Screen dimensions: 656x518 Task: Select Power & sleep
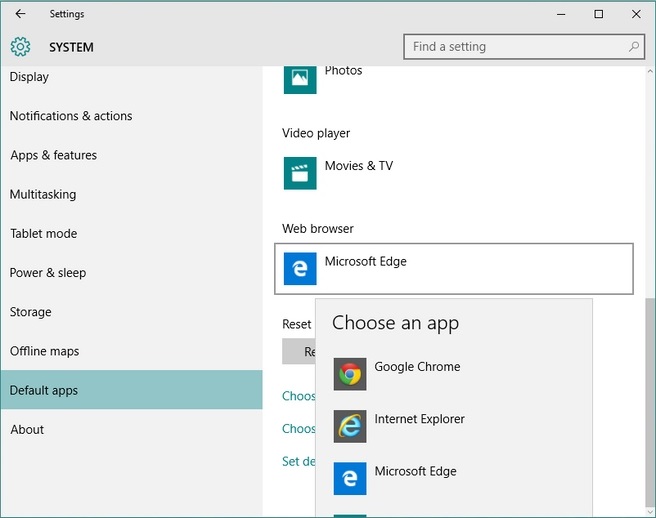pyautogui.click(x=131, y=273)
